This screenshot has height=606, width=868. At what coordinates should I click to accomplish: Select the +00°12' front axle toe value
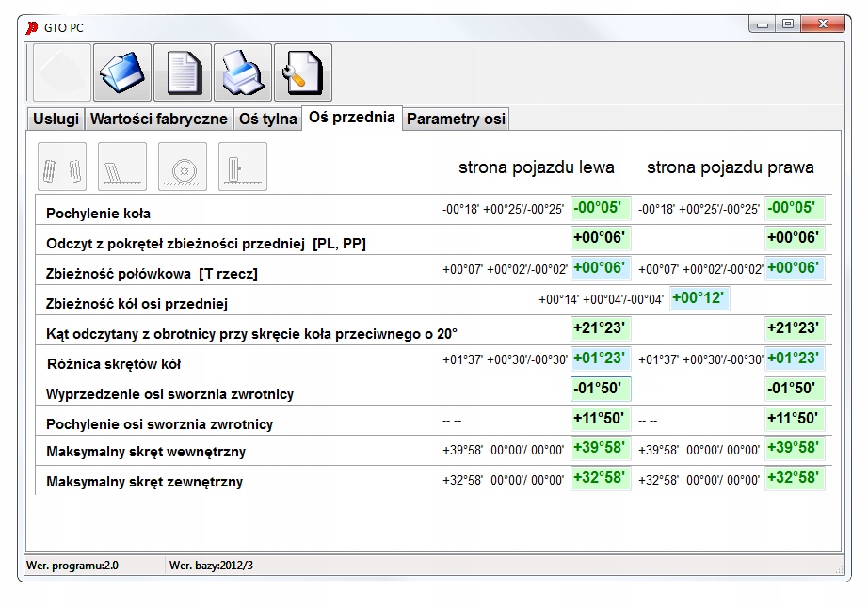(x=698, y=298)
